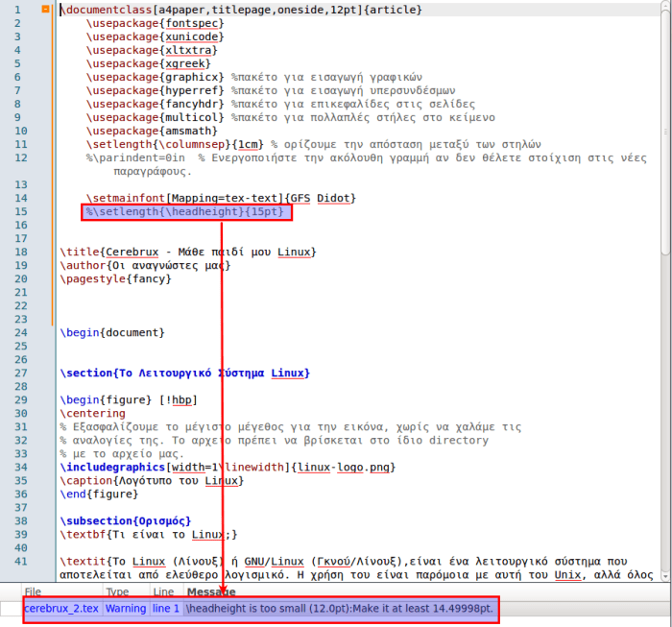This screenshot has width=672, height=627.
Task: Click the Line column header in the log
Action: pyautogui.click(x=163, y=592)
